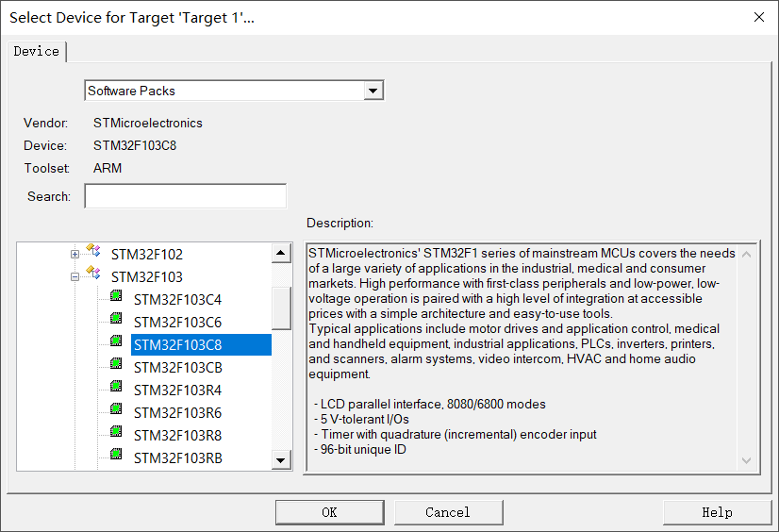Click the '96-bit unique ID' description line
Image resolution: width=779 pixels, height=532 pixels.
(360, 450)
